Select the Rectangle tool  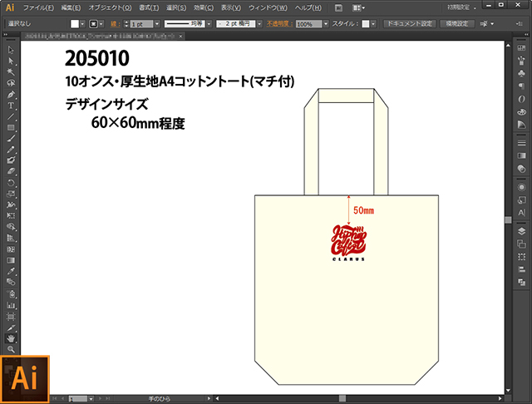pyautogui.click(x=11, y=128)
